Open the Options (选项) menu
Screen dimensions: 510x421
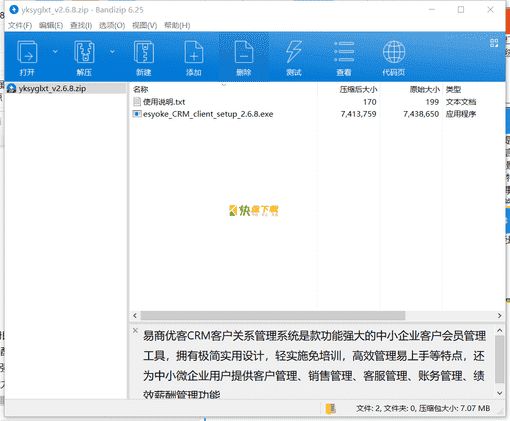pyautogui.click(x=112, y=25)
